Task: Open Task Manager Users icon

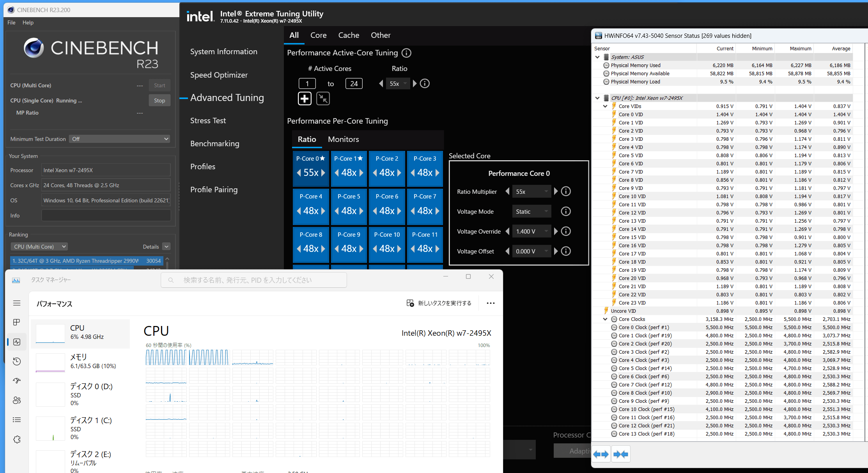Action: (x=17, y=400)
